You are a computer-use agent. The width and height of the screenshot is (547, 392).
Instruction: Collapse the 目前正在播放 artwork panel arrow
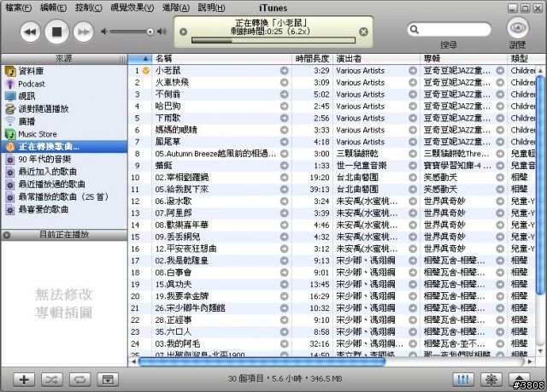point(6,235)
